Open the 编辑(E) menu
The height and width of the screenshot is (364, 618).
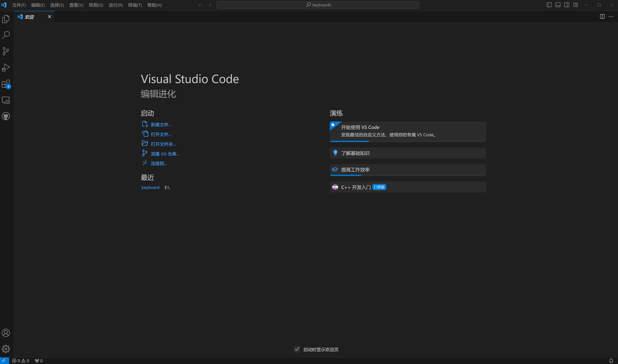pos(38,5)
